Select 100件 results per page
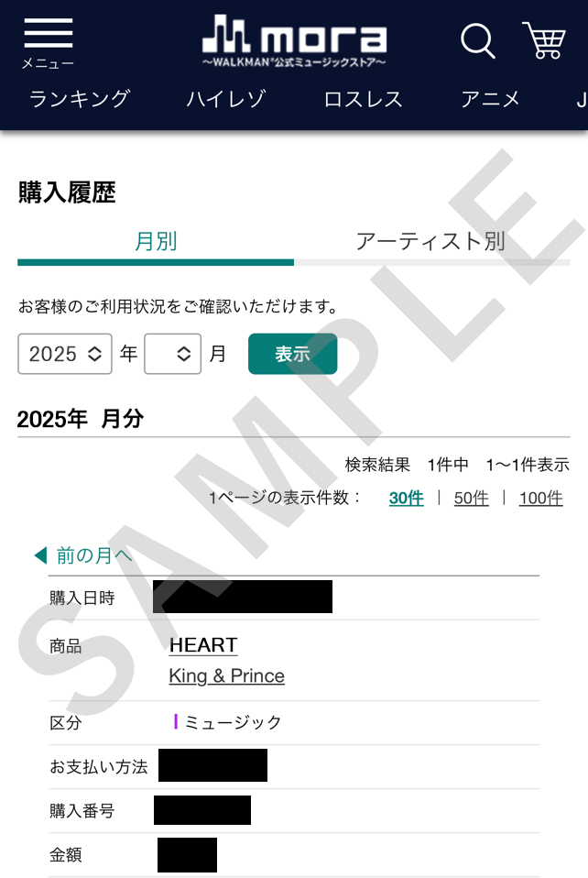The image size is (588, 878). 541,498
